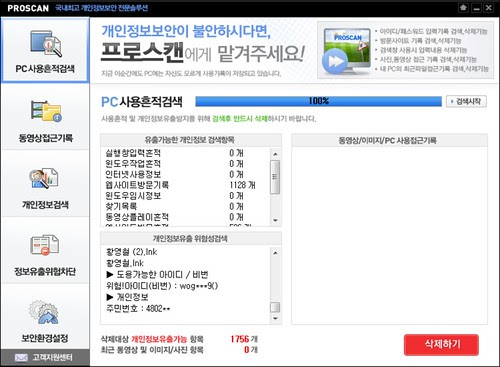The width and height of the screenshot is (500, 367).
Task: Click down arrow of 검색항목 list scrollbar
Action: click(x=275, y=220)
